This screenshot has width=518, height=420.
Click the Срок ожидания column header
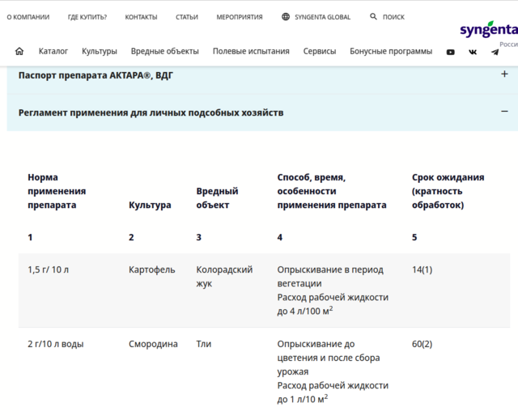(448, 191)
